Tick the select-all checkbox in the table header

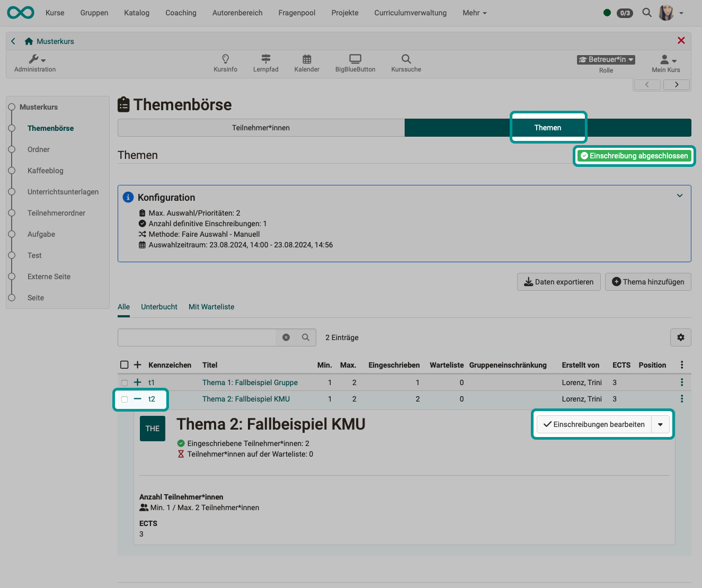[x=125, y=364]
